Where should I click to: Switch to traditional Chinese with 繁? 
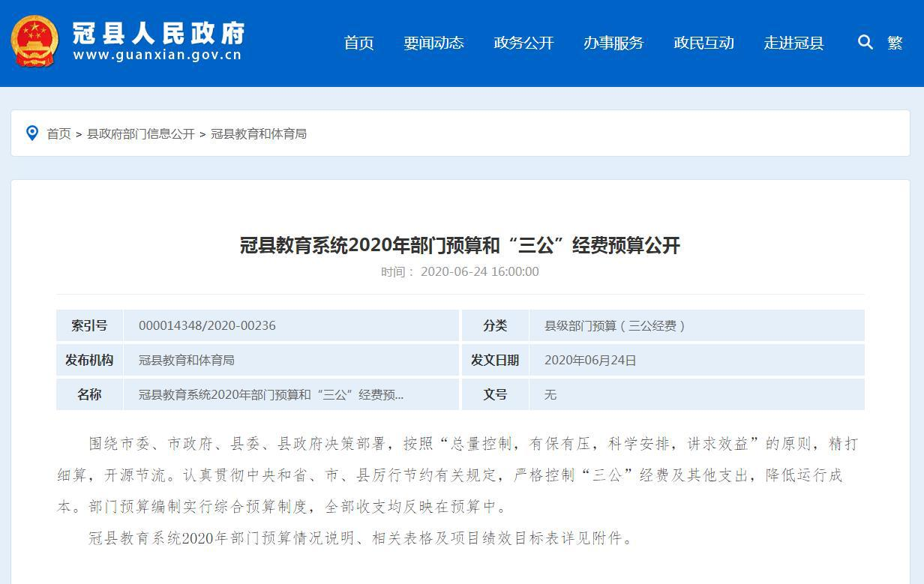click(x=895, y=43)
